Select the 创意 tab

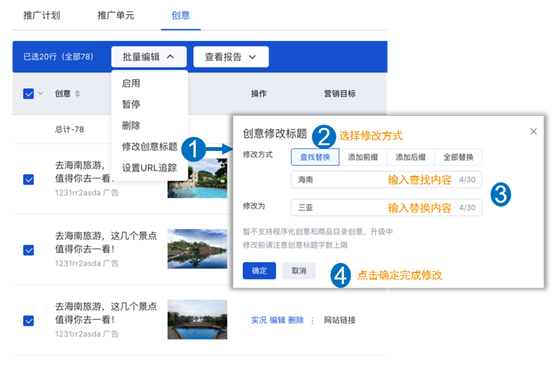click(181, 16)
